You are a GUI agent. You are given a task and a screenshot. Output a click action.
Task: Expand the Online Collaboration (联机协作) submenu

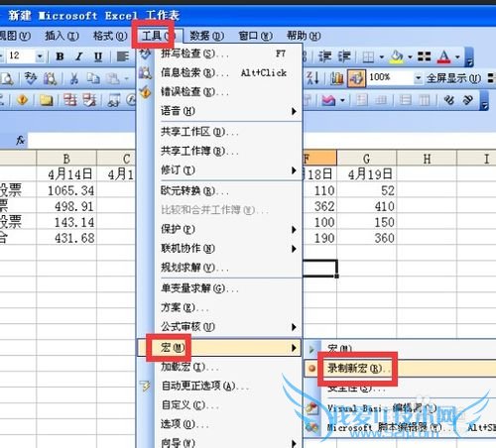(220, 249)
